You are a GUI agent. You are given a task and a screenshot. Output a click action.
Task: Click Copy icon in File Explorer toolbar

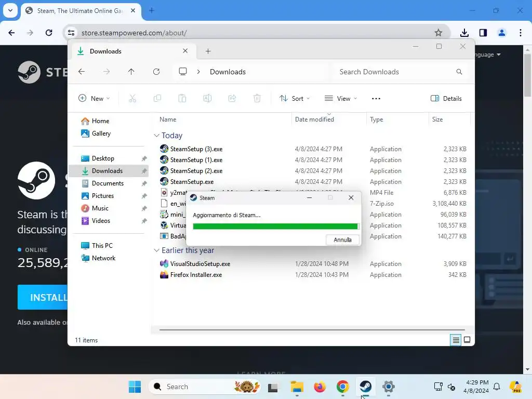[157, 98]
